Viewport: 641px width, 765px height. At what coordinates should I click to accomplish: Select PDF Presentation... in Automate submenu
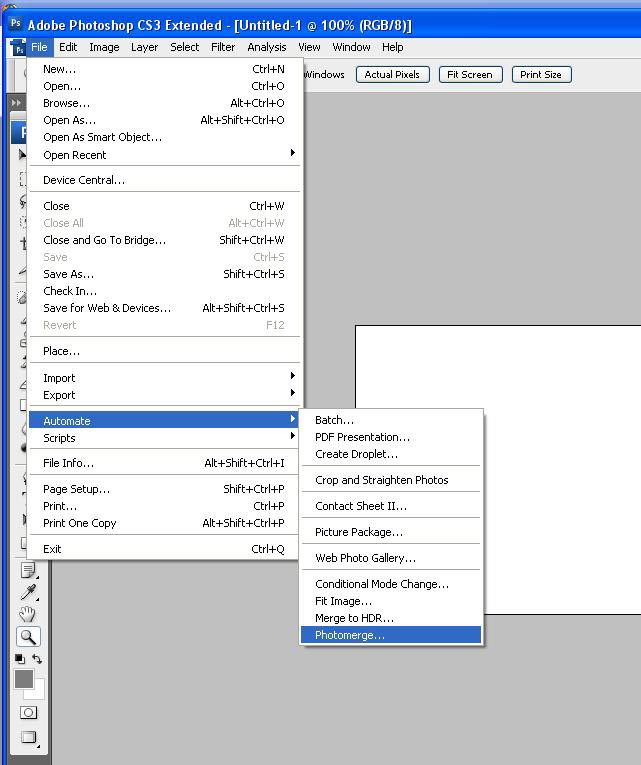(391, 437)
